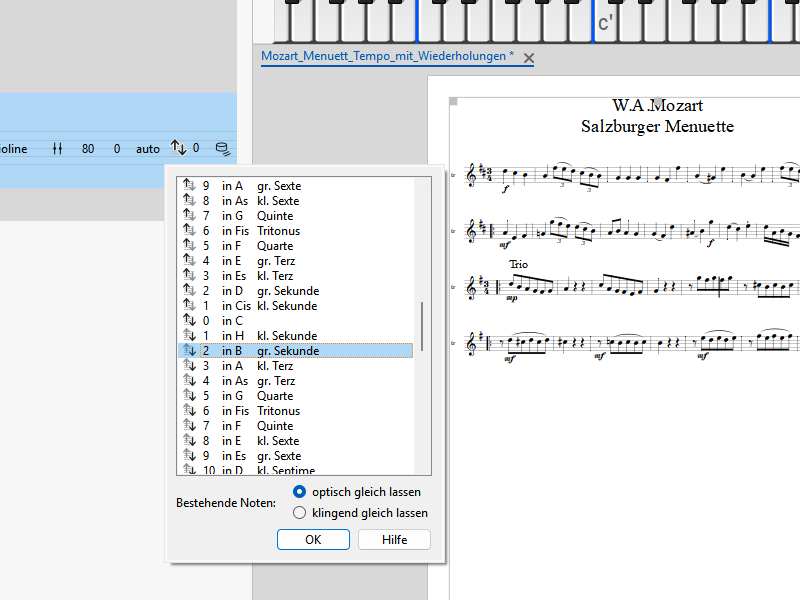
Task: Open Hilfe for the transposition dialog
Action: coord(394,540)
